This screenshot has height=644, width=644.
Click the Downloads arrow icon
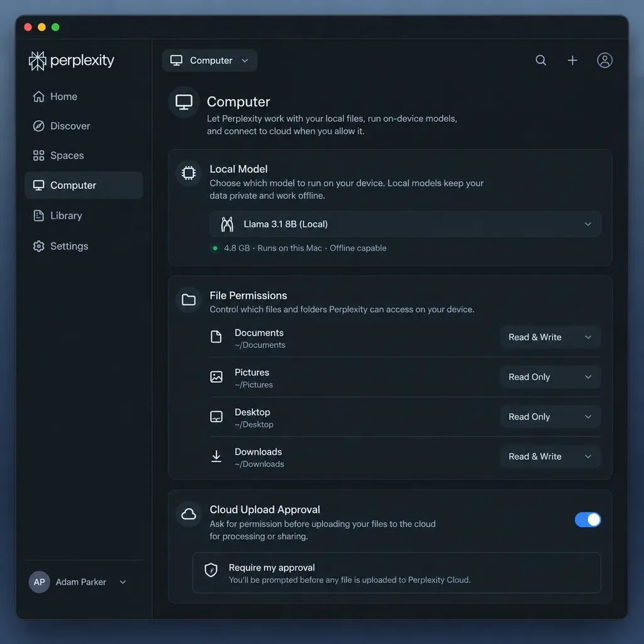(x=216, y=457)
